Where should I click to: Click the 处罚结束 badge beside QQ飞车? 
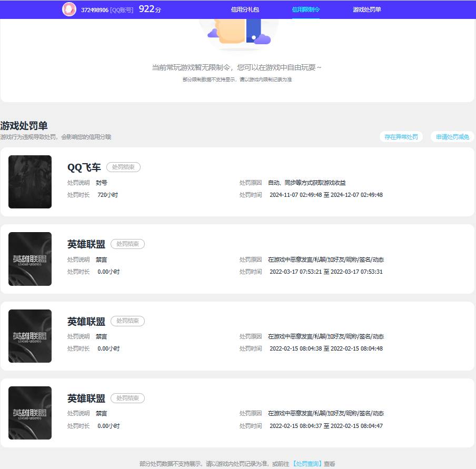tap(123, 167)
